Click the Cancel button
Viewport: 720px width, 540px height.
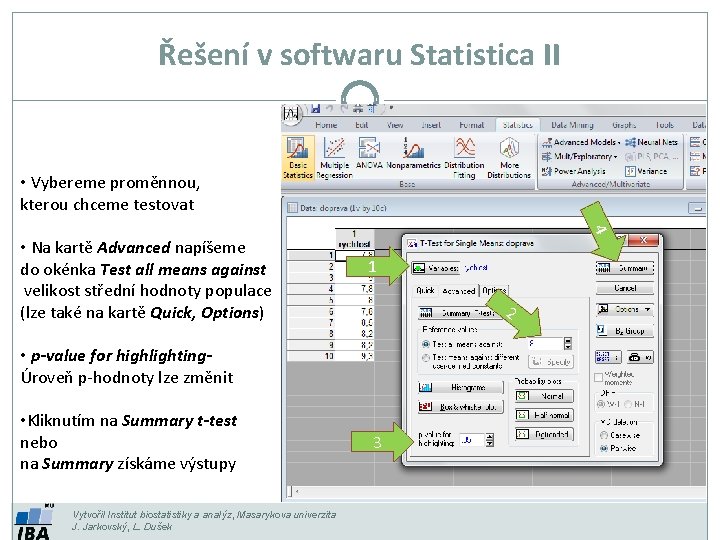tap(624, 288)
